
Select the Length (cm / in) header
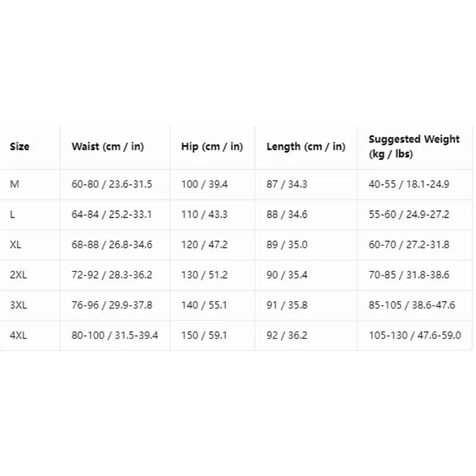306,146
